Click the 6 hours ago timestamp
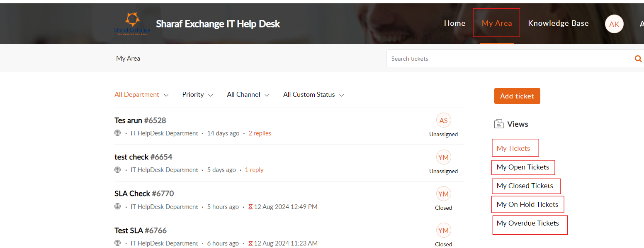644x248 pixels. point(223,243)
